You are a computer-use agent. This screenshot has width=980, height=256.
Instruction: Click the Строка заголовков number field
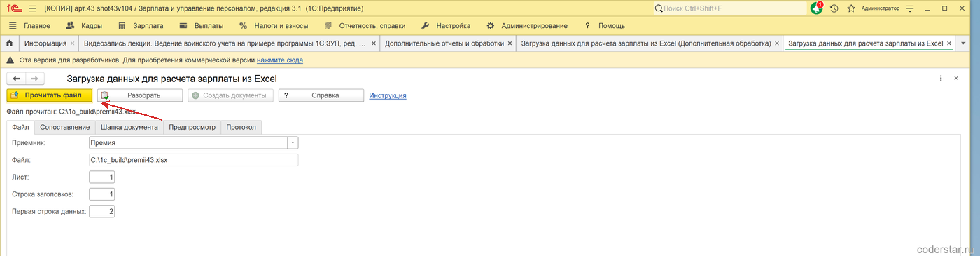pyautogui.click(x=102, y=194)
